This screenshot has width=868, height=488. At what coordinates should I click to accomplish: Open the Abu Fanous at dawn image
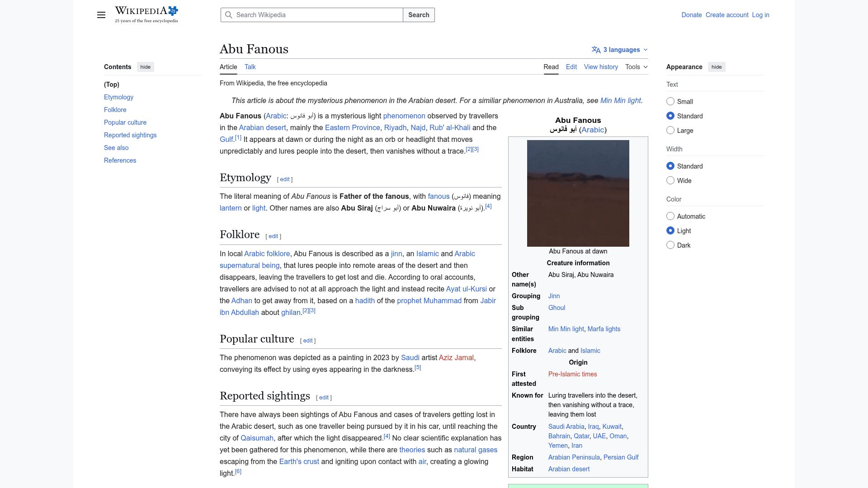tap(578, 193)
